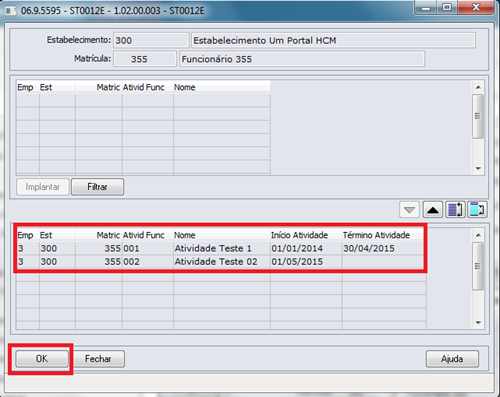Screen dimensions: 500x397
Task: Click the Funcionário 355 name field
Action: click(302, 59)
